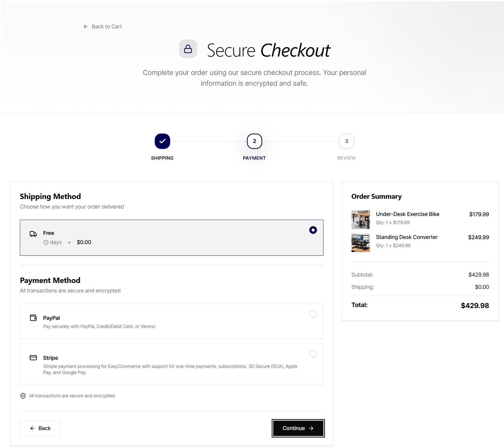Click the Qty: 1 × $249.99 line
504x448 pixels.
point(393,246)
